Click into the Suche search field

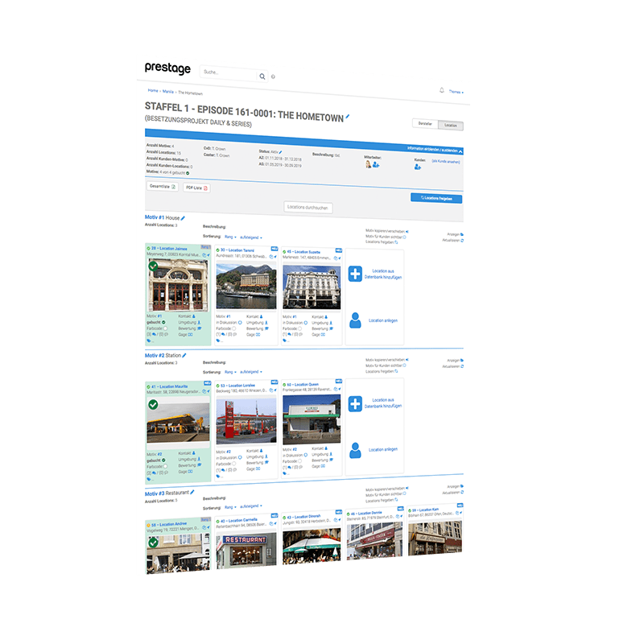click(x=229, y=73)
